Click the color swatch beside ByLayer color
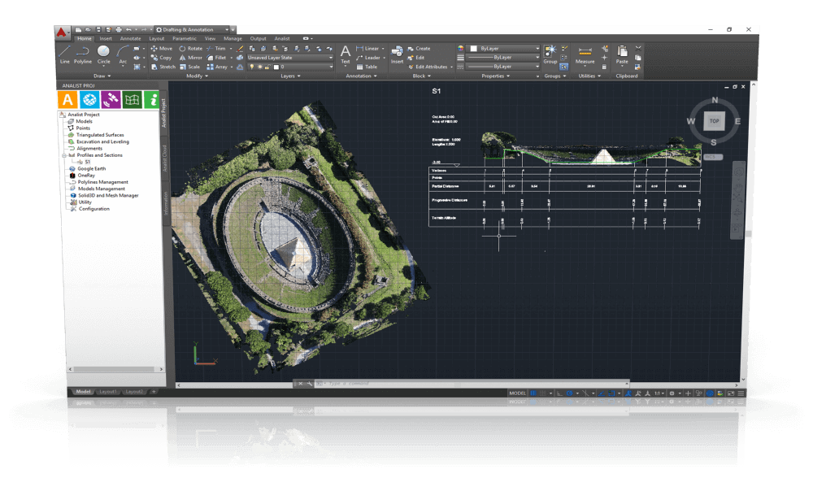 click(x=473, y=48)
